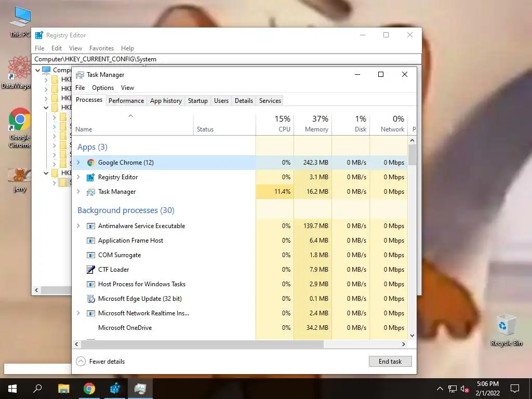Click the Task Manager taskbar button
The image size is (532, 399).
click(x=140, y=389)
